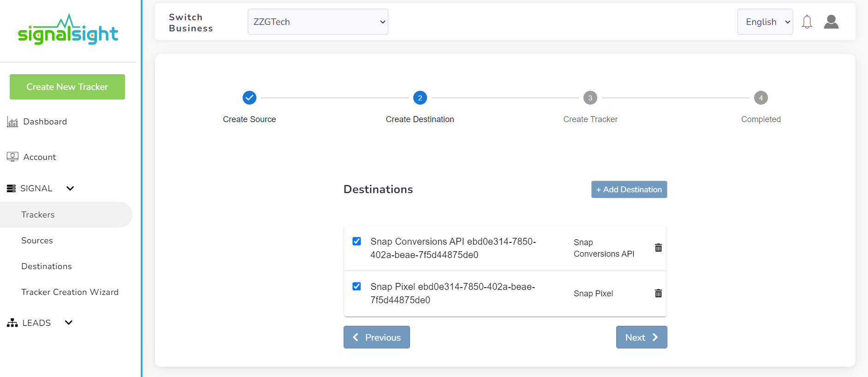Open notifications bell icon

[807, 22]
